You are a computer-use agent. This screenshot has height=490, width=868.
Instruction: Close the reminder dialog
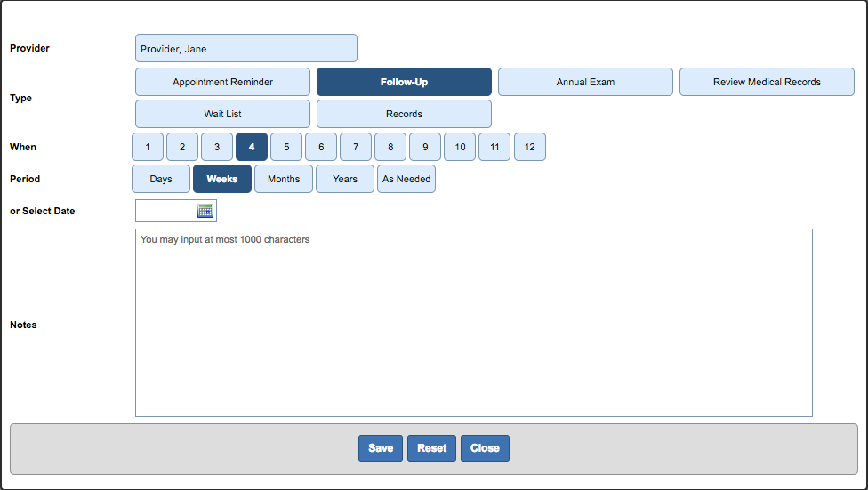(485, 448)
